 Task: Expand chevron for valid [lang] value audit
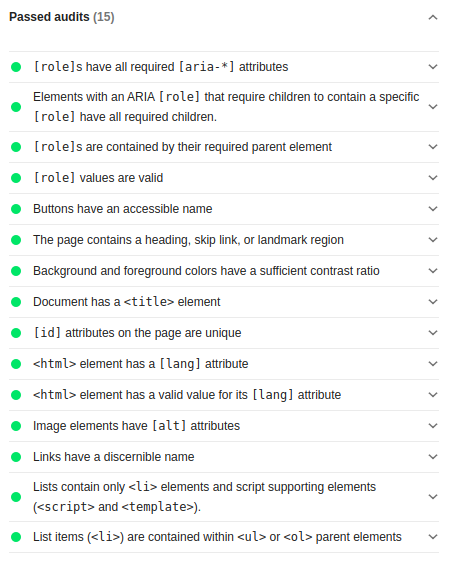tap(433, 395)
